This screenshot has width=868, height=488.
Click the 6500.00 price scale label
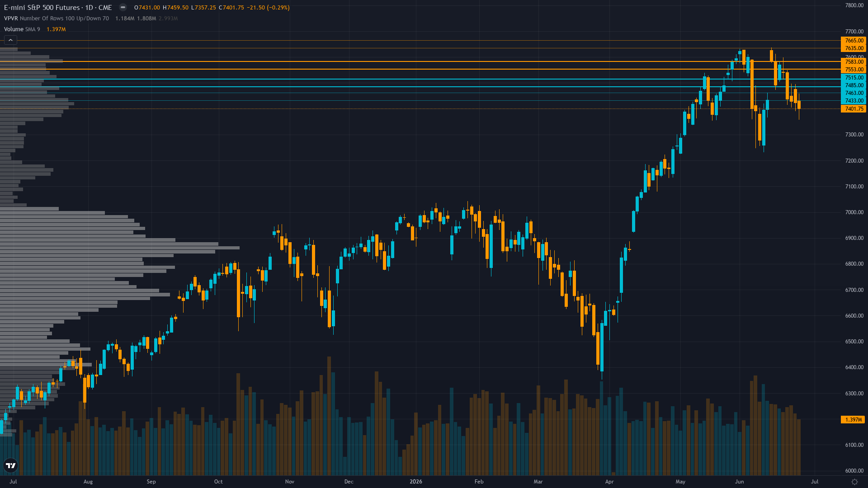click(x=854, y=342)
